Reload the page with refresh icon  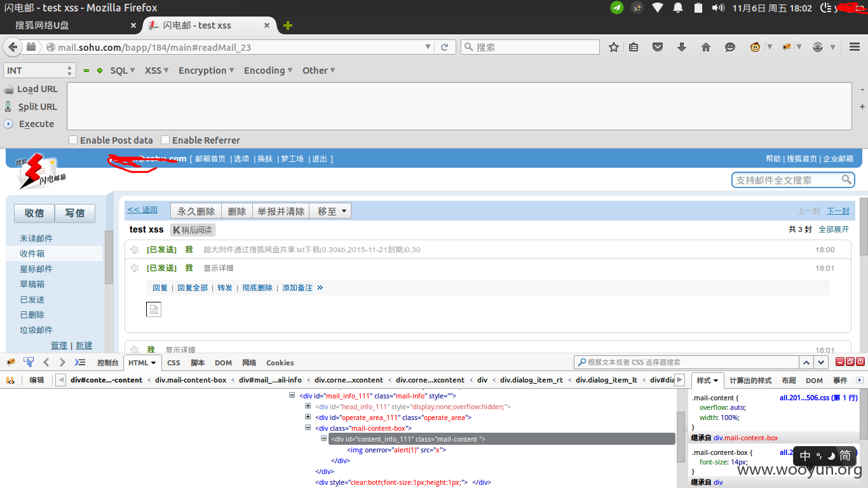tap(445, 47)
